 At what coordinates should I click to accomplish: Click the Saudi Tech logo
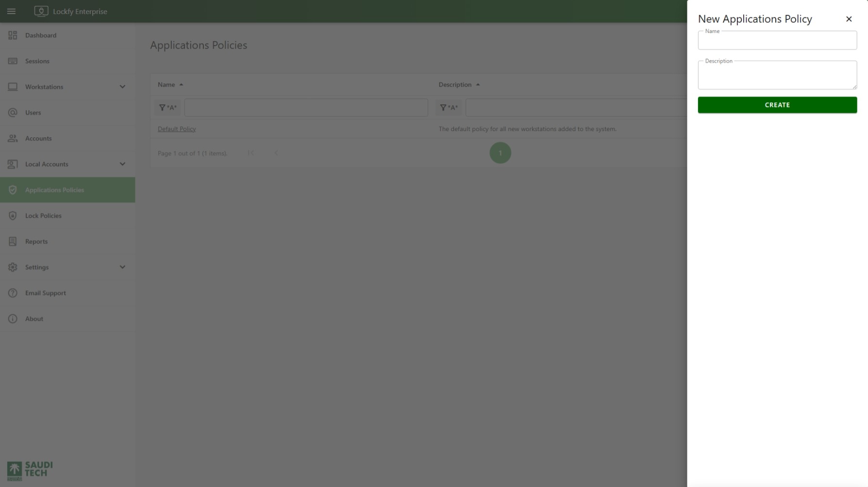tap(30, 470)
